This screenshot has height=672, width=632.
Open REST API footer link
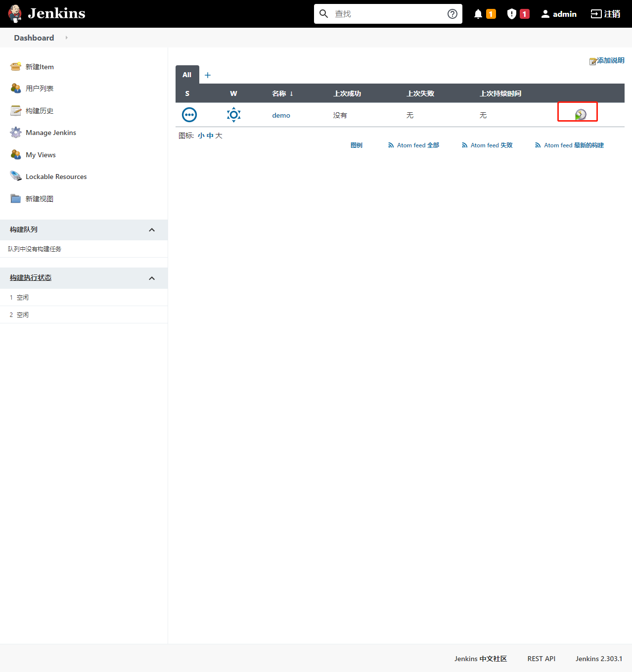click(542, 659)
